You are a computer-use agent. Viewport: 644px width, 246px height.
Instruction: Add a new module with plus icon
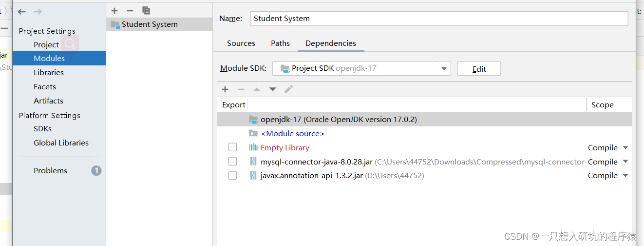(114, 10)
